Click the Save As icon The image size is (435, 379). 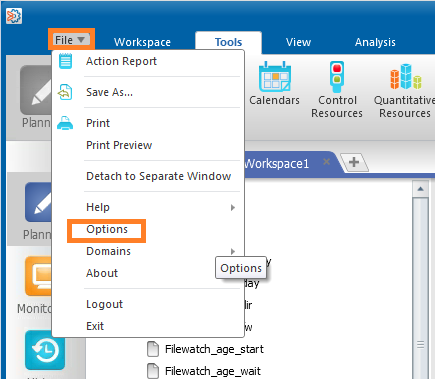(x=65, y=92)
